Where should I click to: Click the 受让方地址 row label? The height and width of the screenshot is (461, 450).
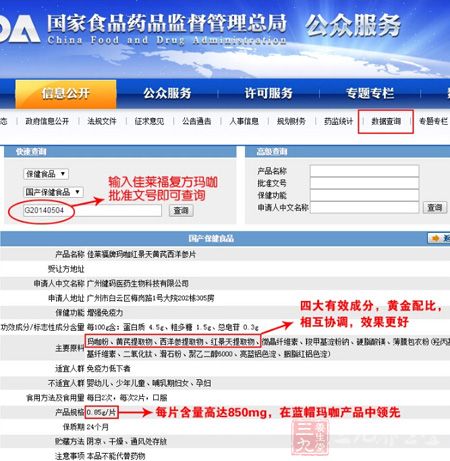click(x=66, y=269)
